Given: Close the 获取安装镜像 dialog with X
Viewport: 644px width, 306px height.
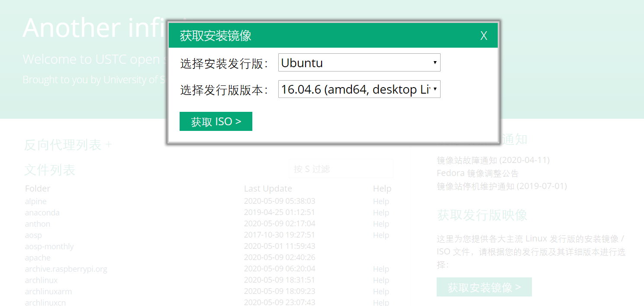Looking at the screenshot, I should click(x=484, y=36).
